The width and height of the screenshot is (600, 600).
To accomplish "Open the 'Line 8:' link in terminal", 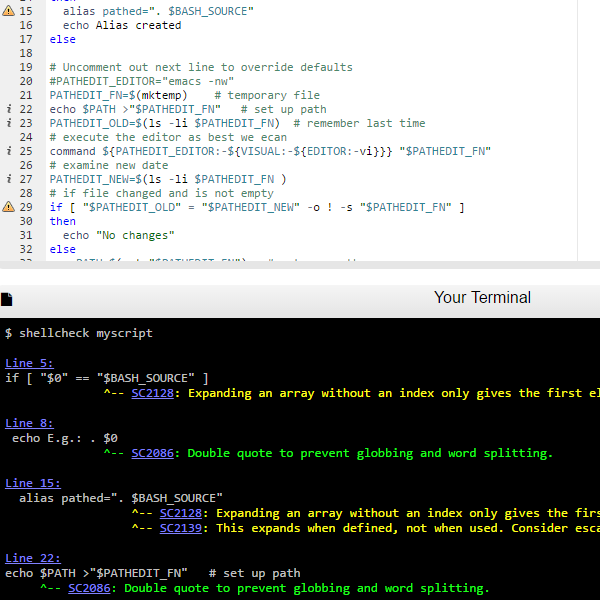I will 29,423.
